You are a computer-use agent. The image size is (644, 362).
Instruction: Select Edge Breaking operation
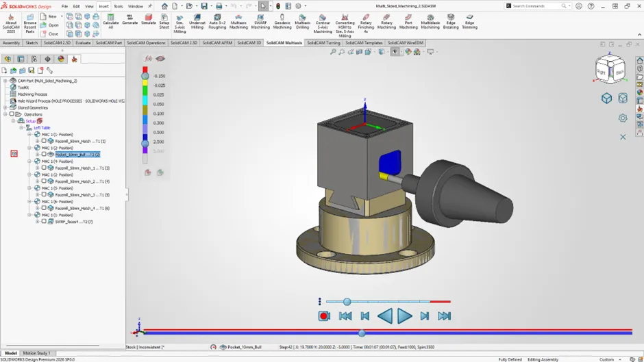click(x=451, y=21)
